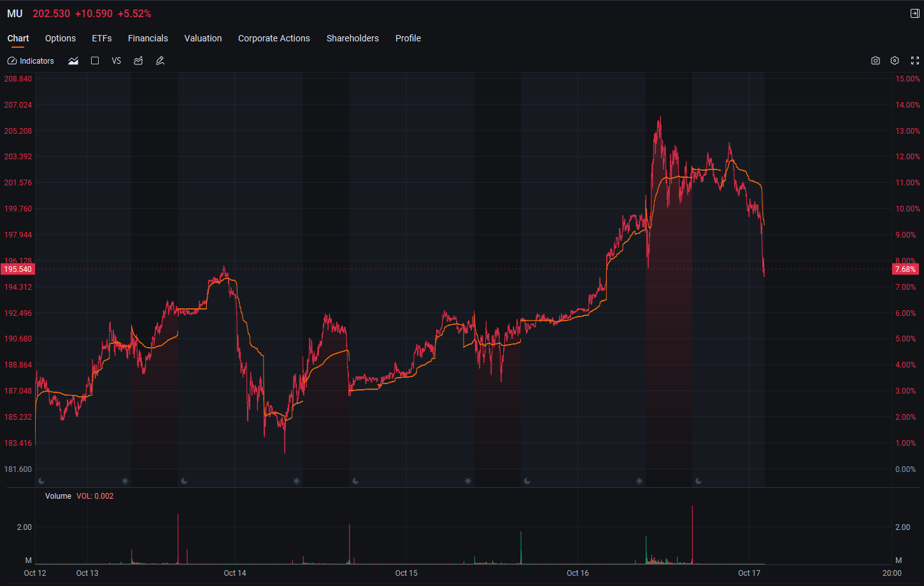Open the ETFs tab
The image size is (924, 586).
102,38
